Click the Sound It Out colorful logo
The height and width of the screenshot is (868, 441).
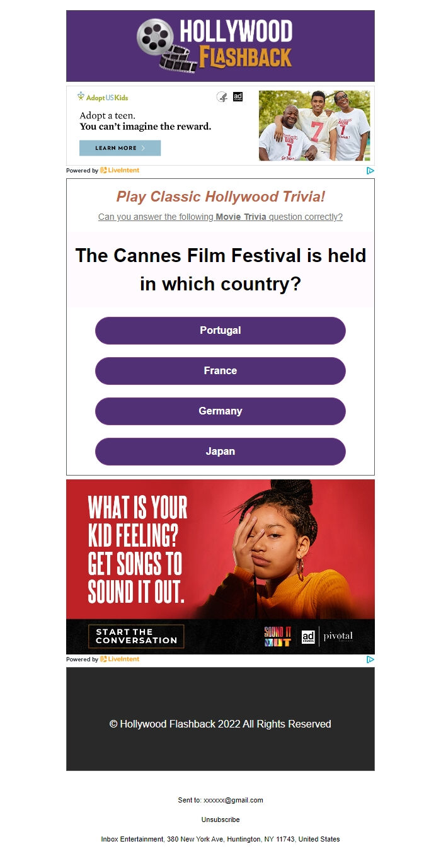[278, 637]
